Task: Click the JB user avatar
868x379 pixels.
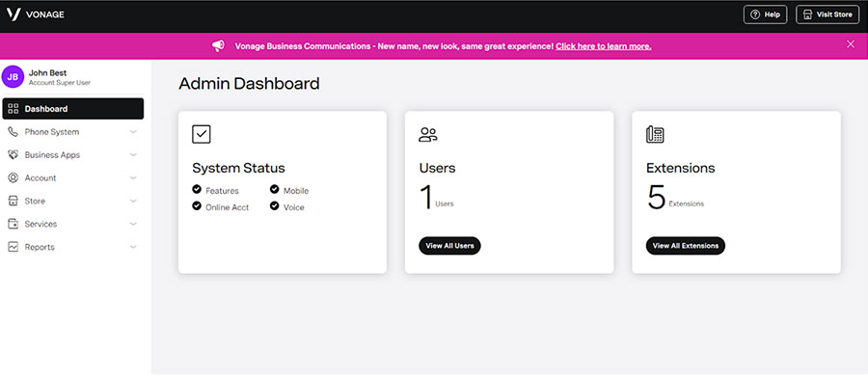Action: 13,77
